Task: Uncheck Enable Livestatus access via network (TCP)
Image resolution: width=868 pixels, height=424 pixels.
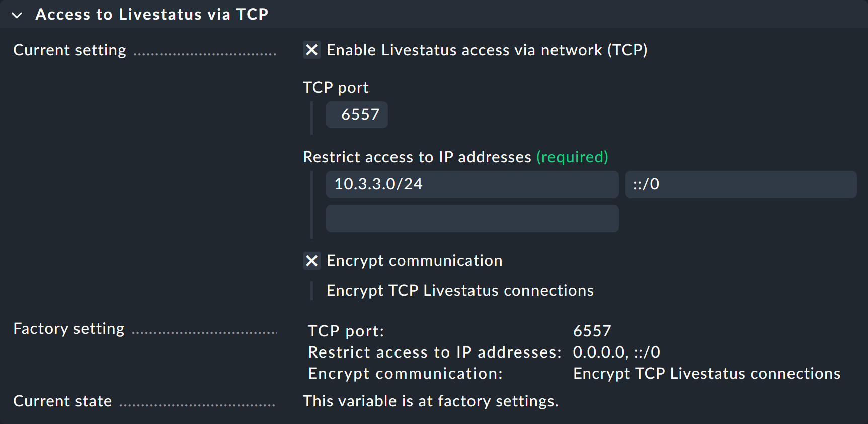Action: 312,50
